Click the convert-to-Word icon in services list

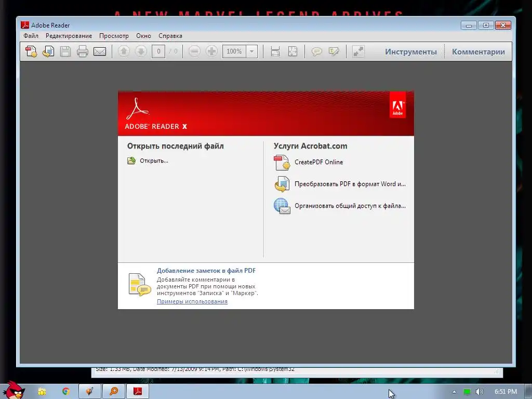pos(282,184)
